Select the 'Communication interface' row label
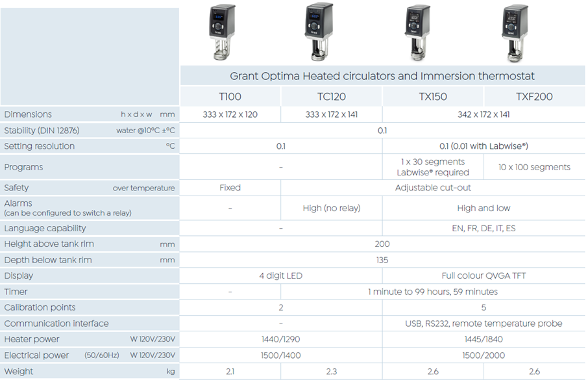Screen dimensions: 588x382 [56, 324]
